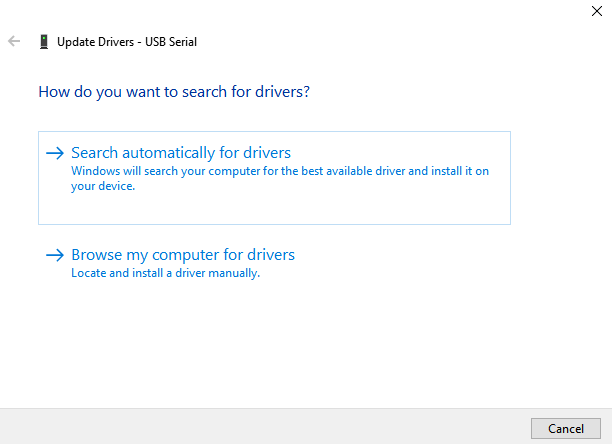Click the arrow beside Browse my computer

(55, 255)
